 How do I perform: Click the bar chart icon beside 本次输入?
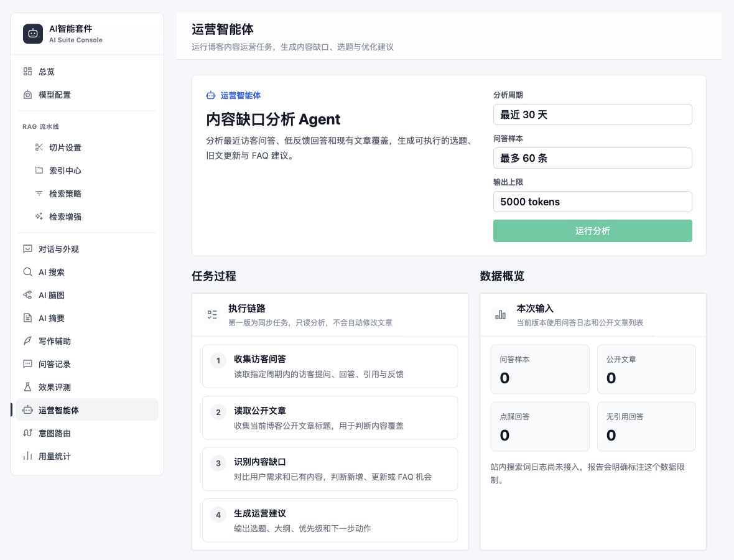[500, 315]
